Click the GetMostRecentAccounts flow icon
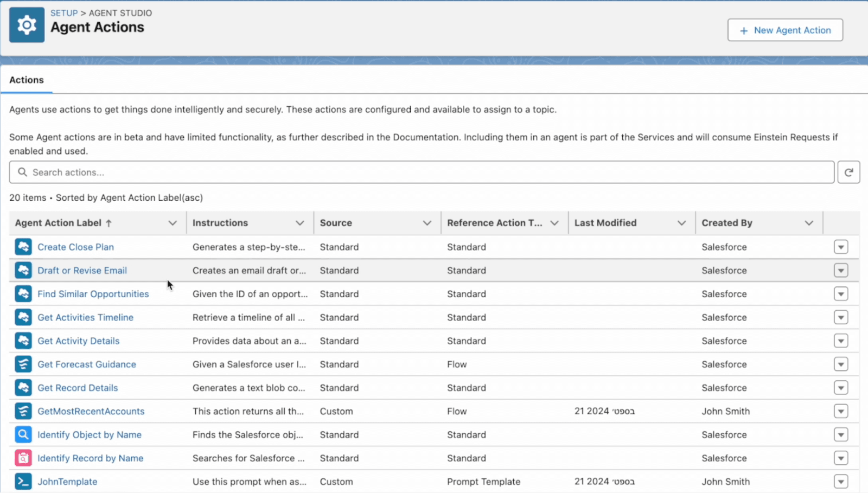Viewport: 868px width, 493px height. 23,411
